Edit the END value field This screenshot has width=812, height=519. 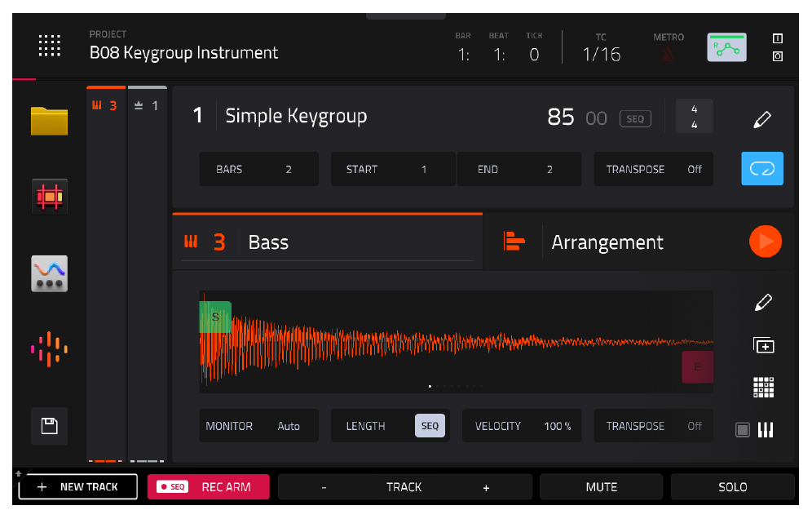[519, 169]
